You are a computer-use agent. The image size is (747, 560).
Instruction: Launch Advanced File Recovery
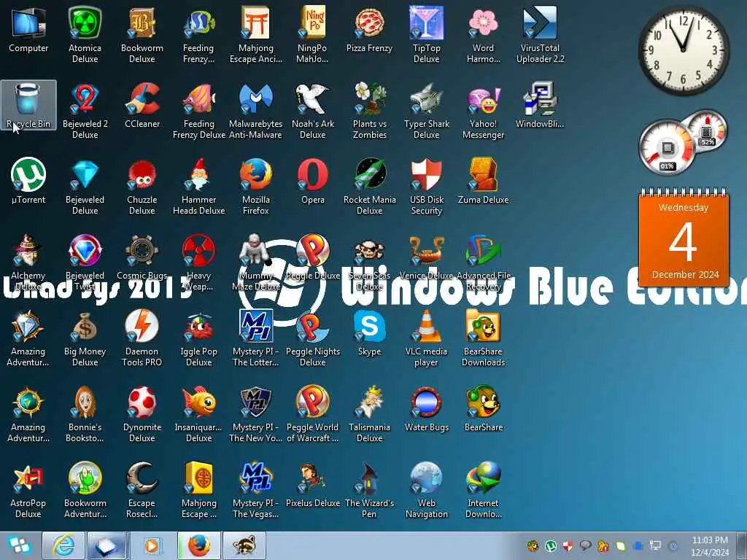(x=483, y=262)
